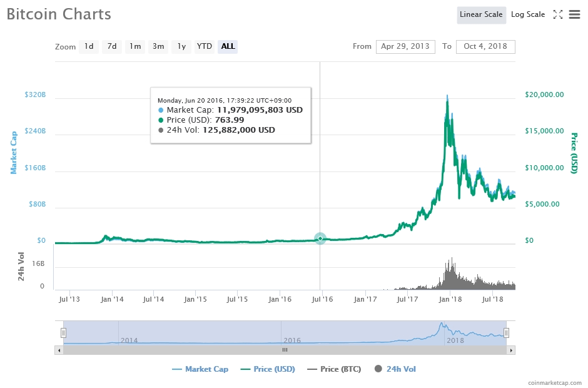
Task: Show the Price (BTC) series
Action: click(x=334, y=369)
